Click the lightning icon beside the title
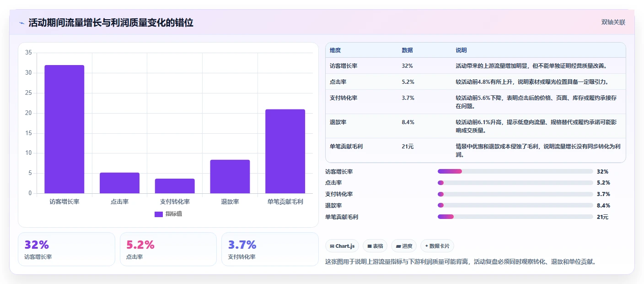The width and height of the screenshot is (644, 284). tap(21, 23)
